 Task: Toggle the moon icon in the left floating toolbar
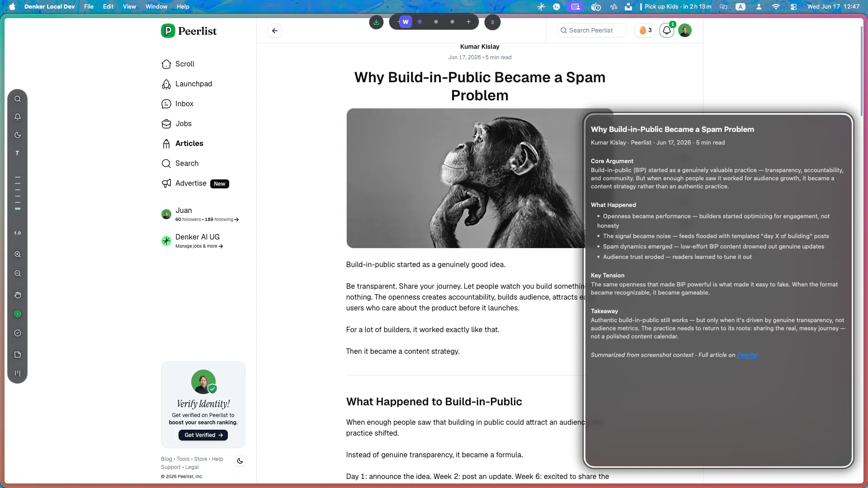18,135
